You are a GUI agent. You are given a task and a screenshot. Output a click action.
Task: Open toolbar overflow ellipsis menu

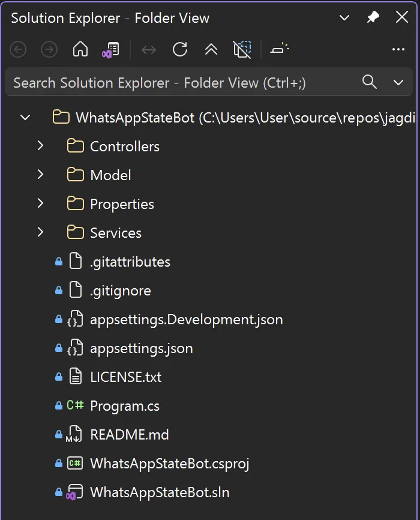398,49
